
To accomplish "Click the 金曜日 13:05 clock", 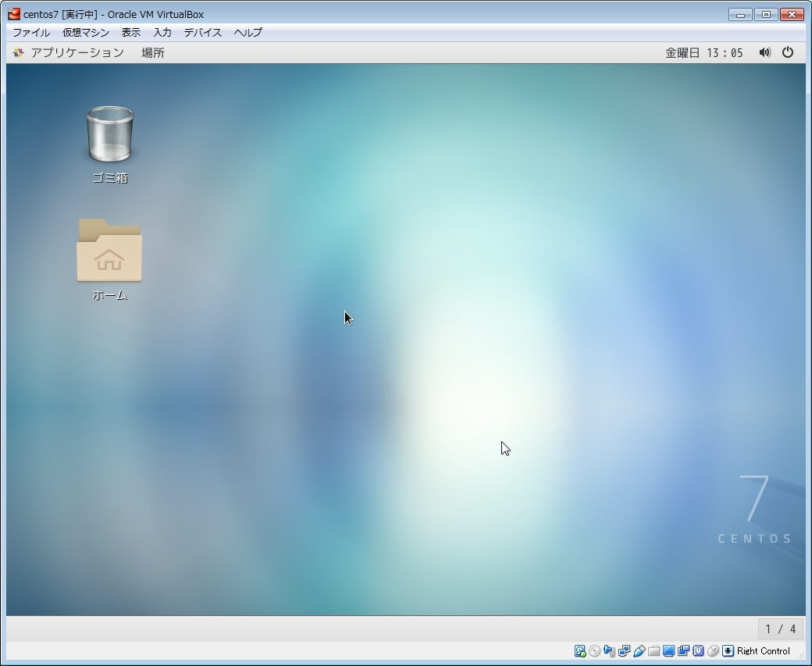I will 703,52.
